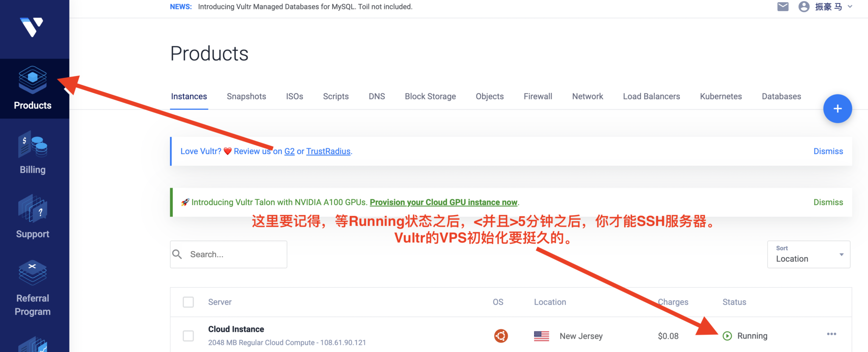Click the Products page heading
The image size is (868, 352).
(x=209, y=54)
